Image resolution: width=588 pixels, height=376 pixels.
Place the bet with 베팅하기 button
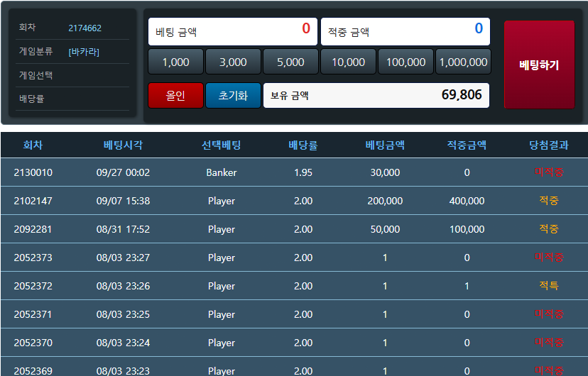(539, 65)
